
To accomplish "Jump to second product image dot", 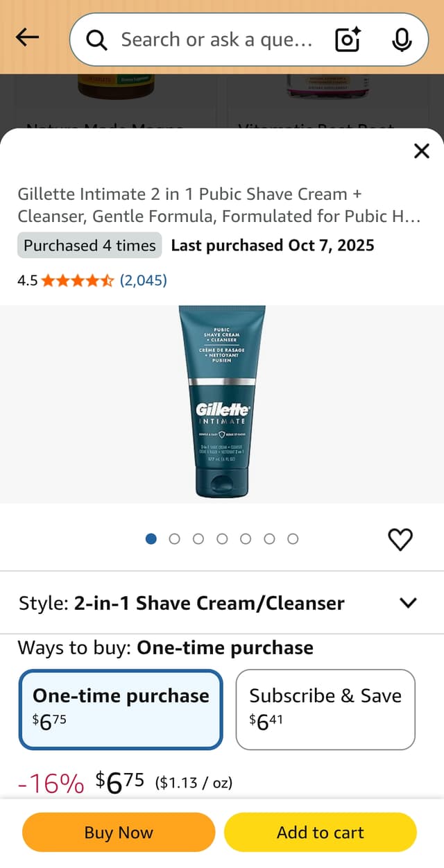I will coord(175,538).
